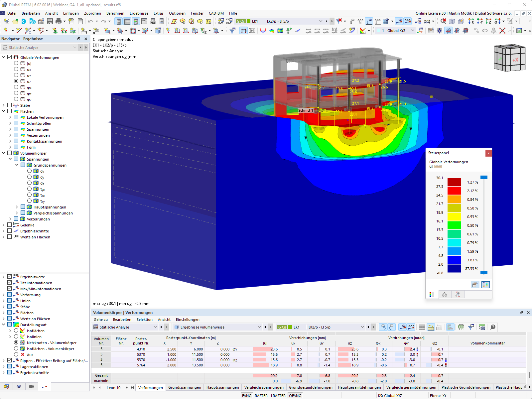This screenshot has height=399, width=532.
Task: Toggle the Titelinformationen checkbox
Action: (x=9, y=283)
